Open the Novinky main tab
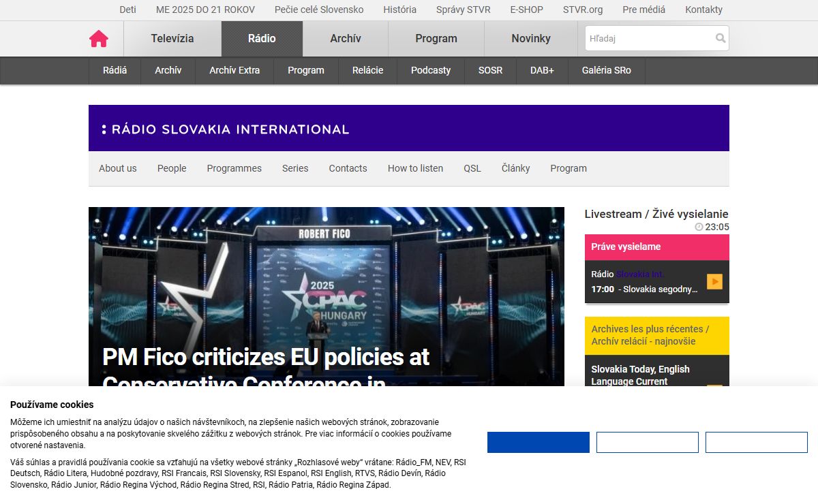 531,39
